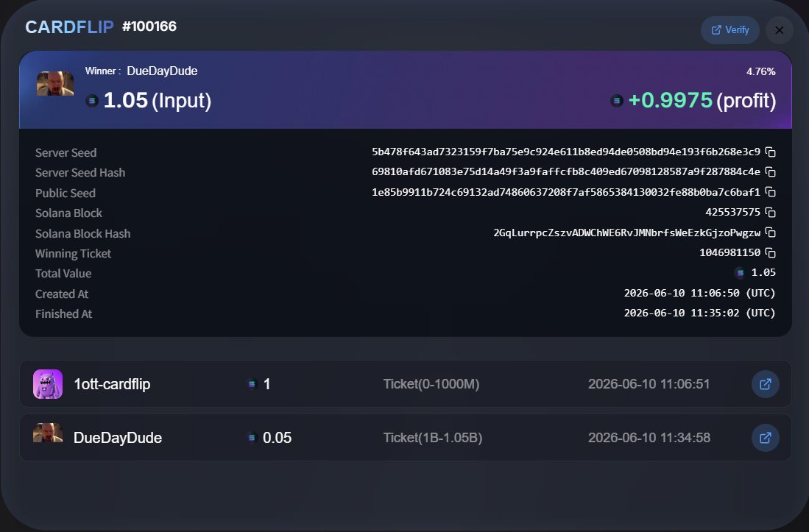The image size is (809, 532).
Task: Click the winner's avatar in the banner
Action: pyautogui.click(x=55, y=83)
